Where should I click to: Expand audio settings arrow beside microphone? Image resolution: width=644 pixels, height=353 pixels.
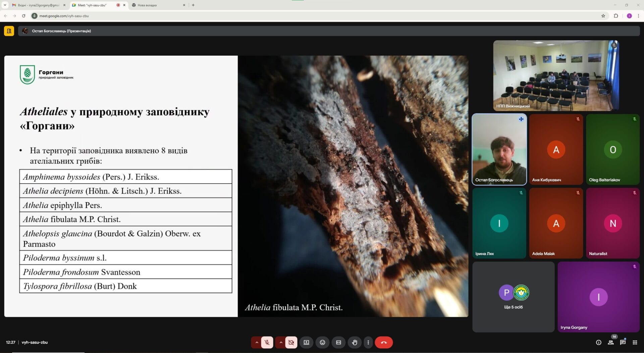257,342
